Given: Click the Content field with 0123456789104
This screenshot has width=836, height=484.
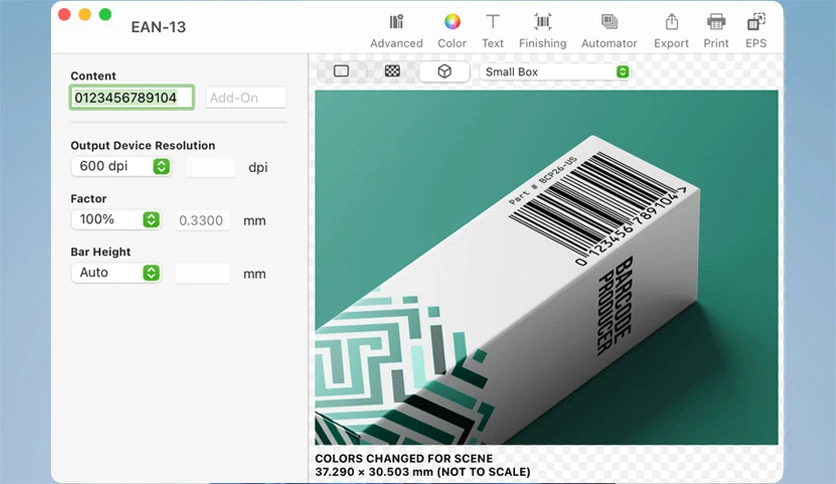Looking at the screenshot, I should tap(132, 98).
